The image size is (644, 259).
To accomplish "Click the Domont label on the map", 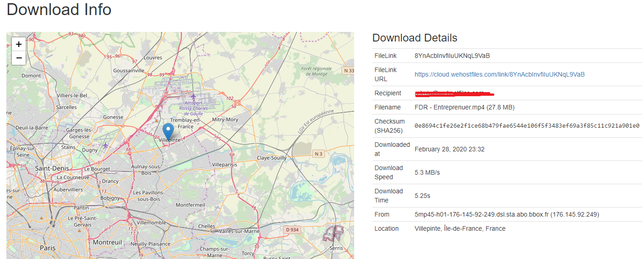I will click(x=31, y=76).
